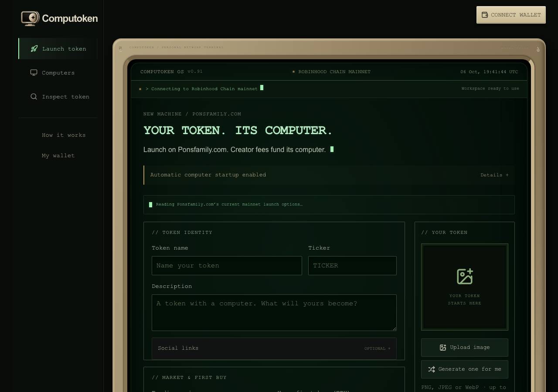The width and height of the screenshot is (558, 392).
Task: Click the // YOUR TOKEN panel header
Action: tap(444, 233)
